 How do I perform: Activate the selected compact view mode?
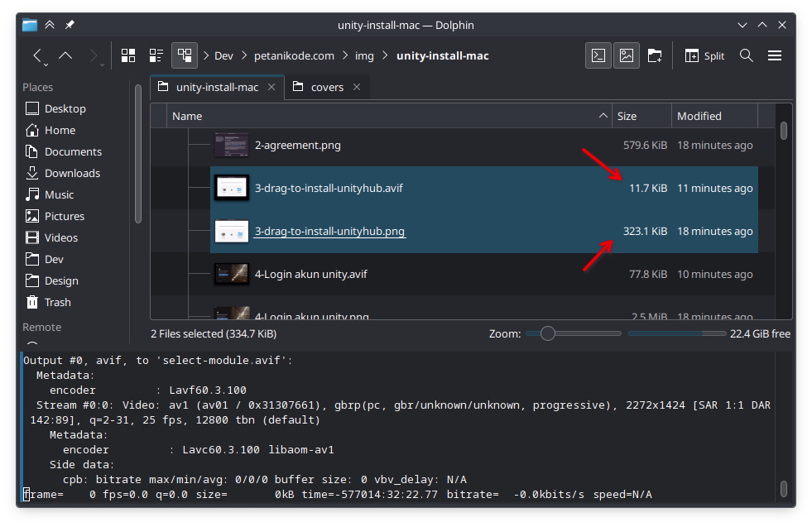(184, 55)
